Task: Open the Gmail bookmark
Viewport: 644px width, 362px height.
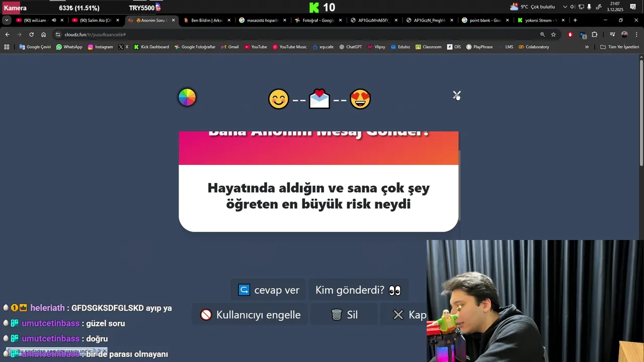Action: (230, 47)
